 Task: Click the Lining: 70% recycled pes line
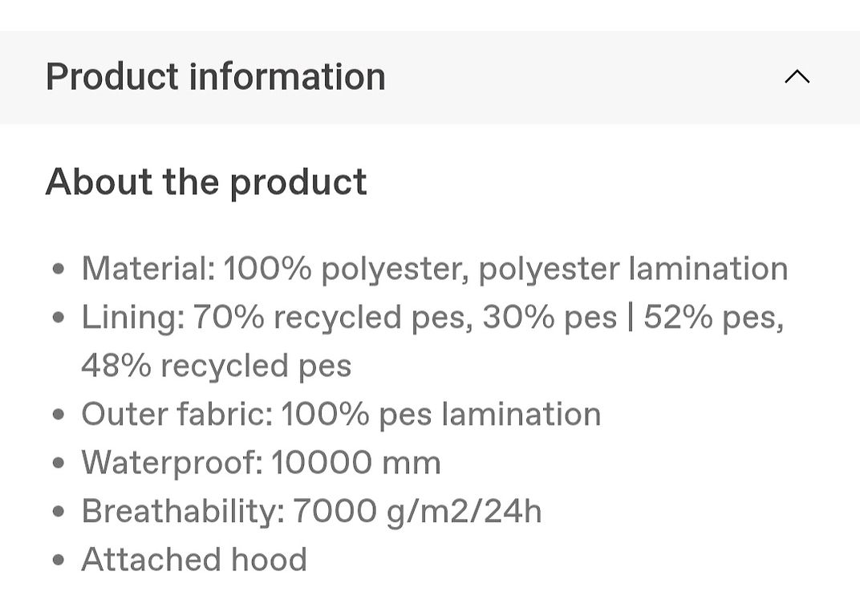coord(432,318)
